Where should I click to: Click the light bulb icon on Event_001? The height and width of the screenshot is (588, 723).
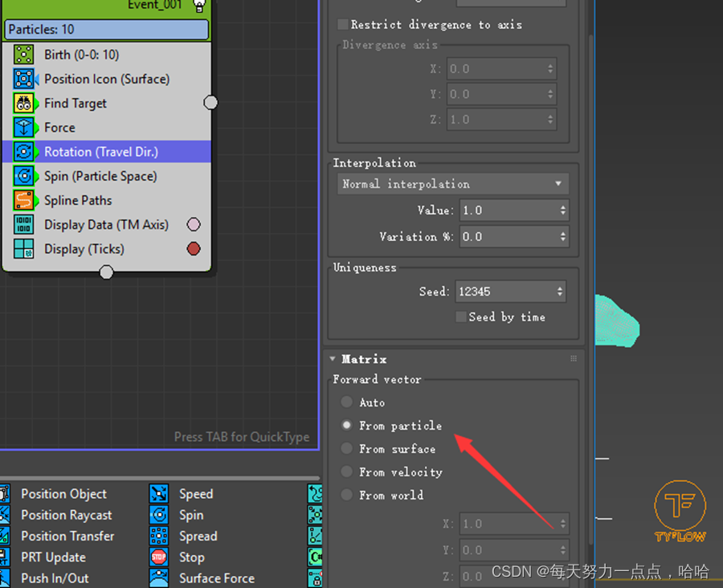tap(198, 6)
